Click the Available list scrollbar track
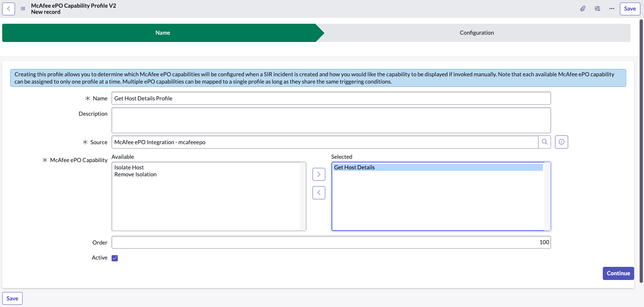 [x=303, y=196]
